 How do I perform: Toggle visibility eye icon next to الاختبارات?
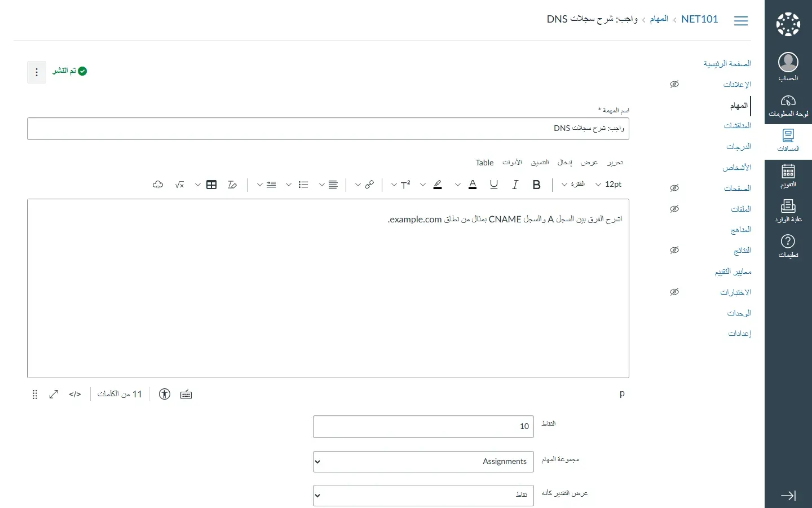pyautogui.click(x=674, y=292)
